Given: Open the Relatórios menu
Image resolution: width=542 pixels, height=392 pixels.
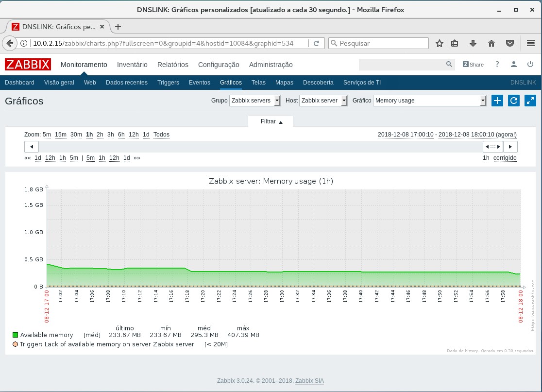Looking at the screenshot, I should coord(173,65).
